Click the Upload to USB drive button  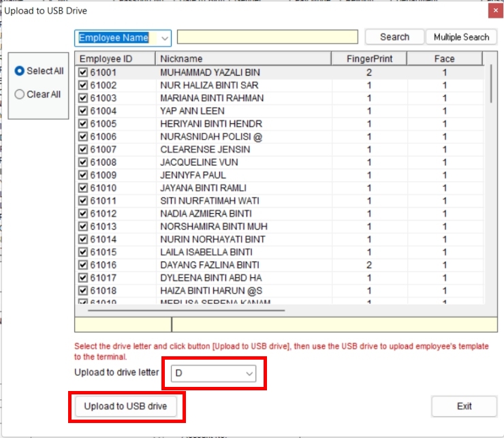click(x=125, y=407)
